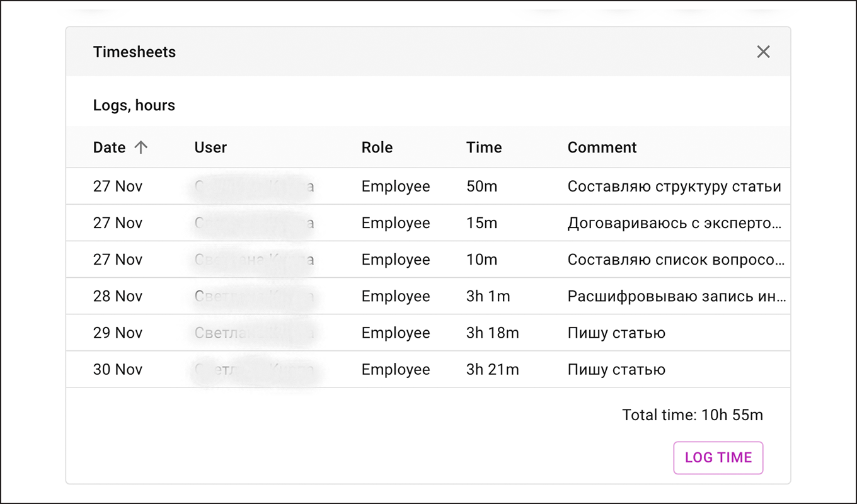Click the LOG TIME button
Image resolution: width=857 pixels, height=504 pixels.
tap(718, 457)
